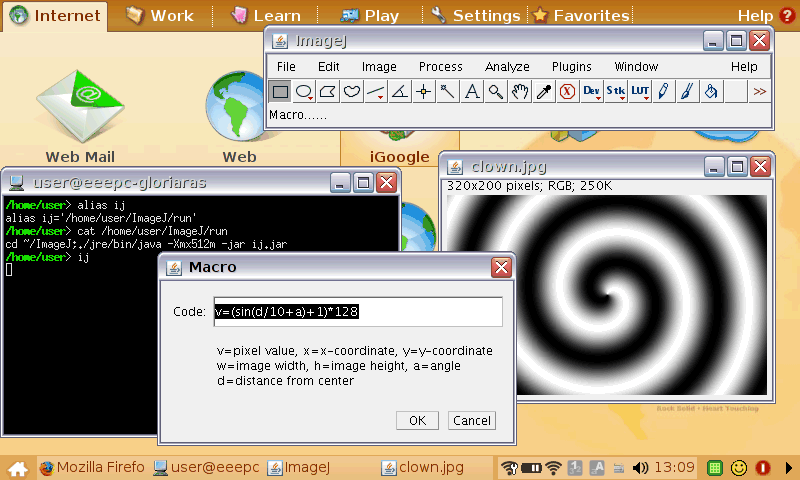Viewport: 800px width, 480px height.
Task: Select the Polygon selection tool
Action: pos(328,92)
